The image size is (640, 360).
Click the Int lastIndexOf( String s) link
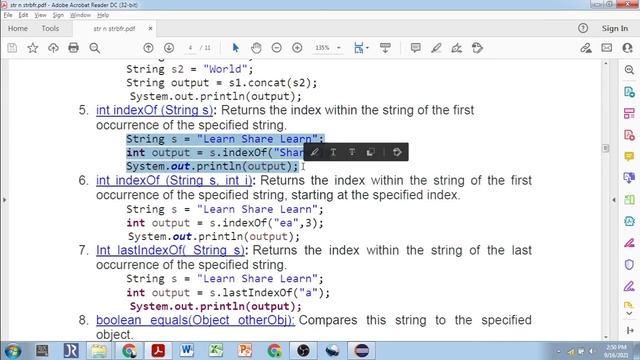(170, 250)
